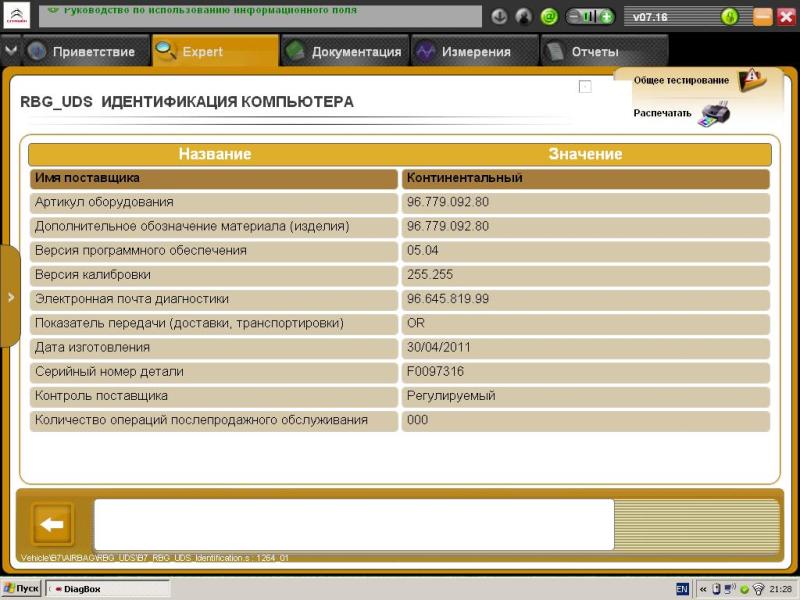
Task: Click the value Регулируемый
Action: tap(451, 396)
